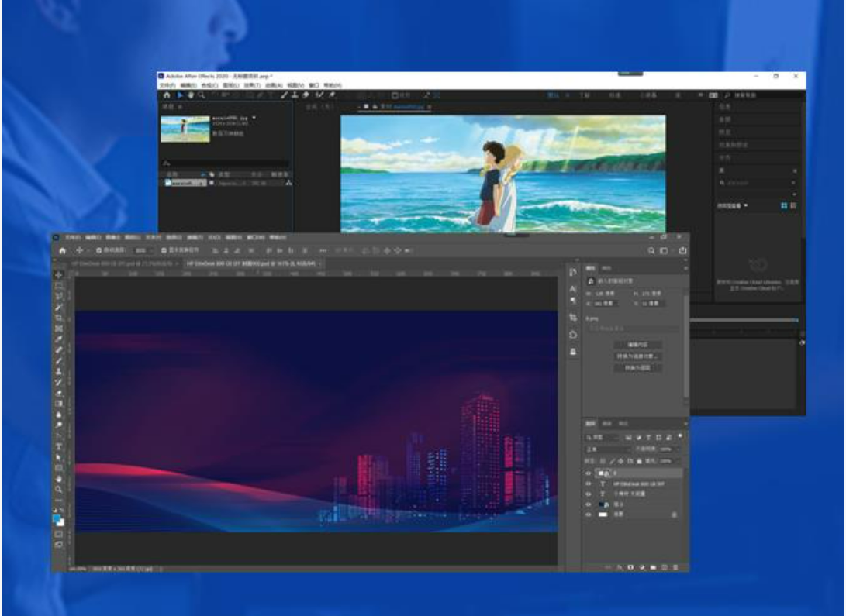The height and width of the screenshot is (616, 846).
Task: Open the layer comp dropdown in Properties panel
Action: coord(634,329)
